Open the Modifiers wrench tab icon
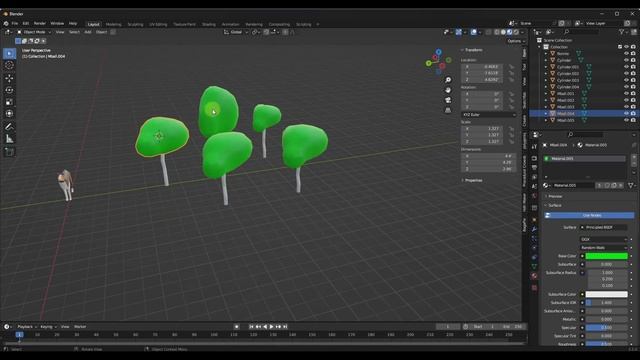The width and height of the screenshot is (640, 360). click(x=534, y=229)
